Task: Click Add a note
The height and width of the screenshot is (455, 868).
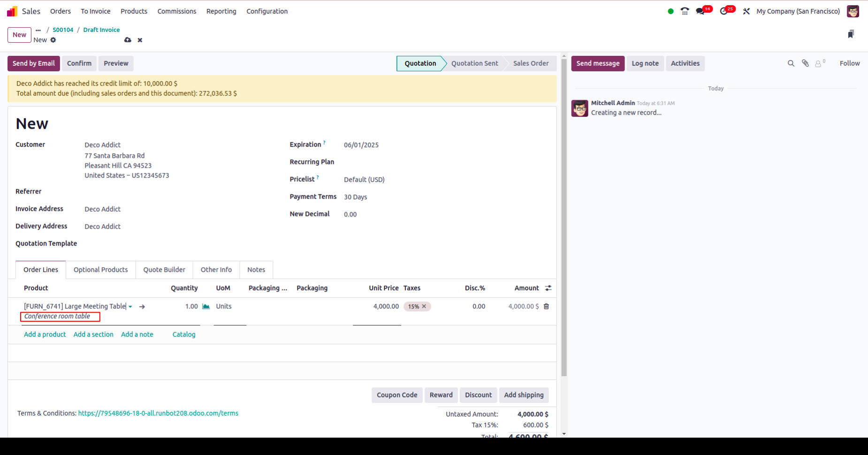Action: point(137,334)
